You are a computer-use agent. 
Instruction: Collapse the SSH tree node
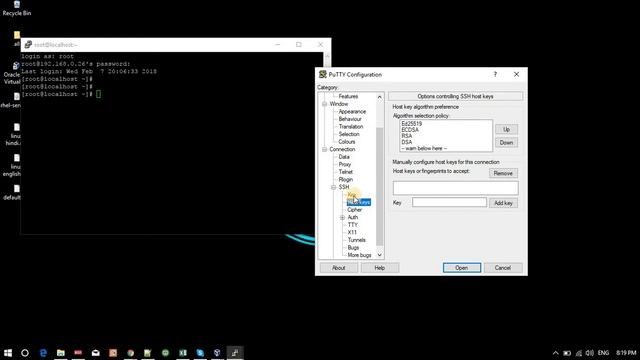[333, 187]
